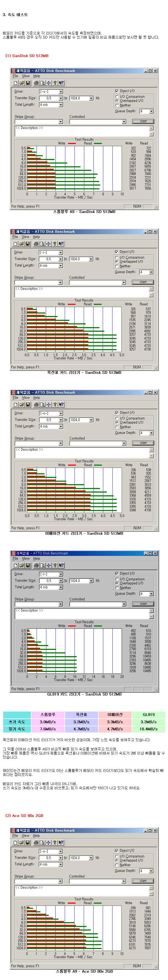Viewport: 168px width, 980px height.
Task: Click context help icon in Ace SD window
Action: (61, 843)
